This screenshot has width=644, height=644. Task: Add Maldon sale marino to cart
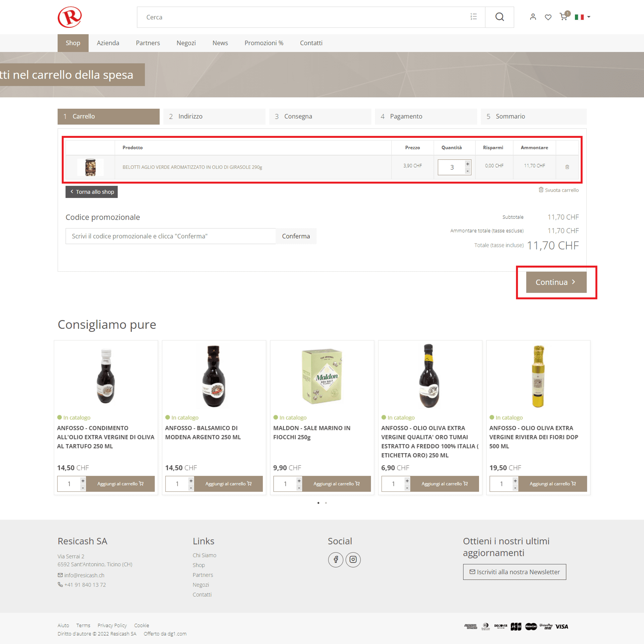(x=337, y=484)
